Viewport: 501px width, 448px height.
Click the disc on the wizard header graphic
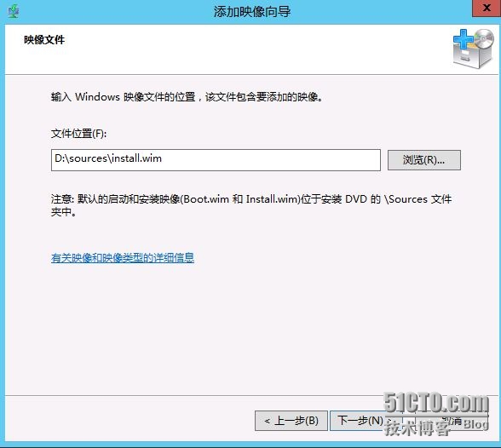tap(484, 38)
